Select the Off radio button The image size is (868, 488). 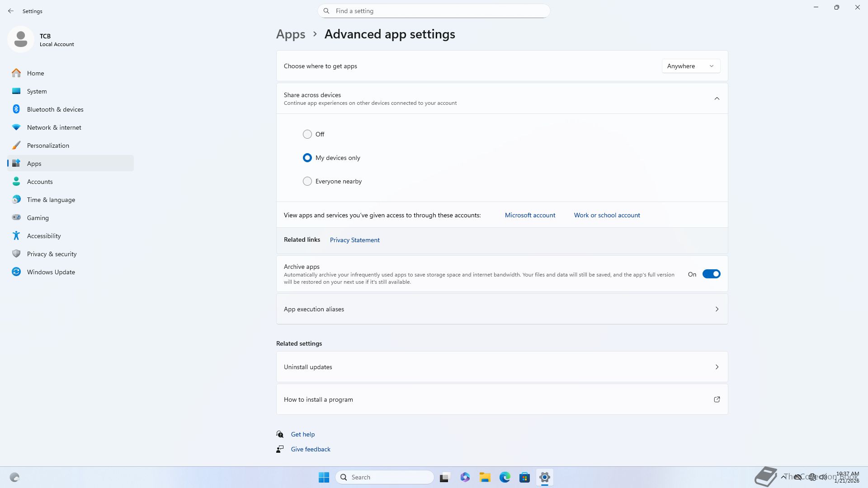click(307, 134)
